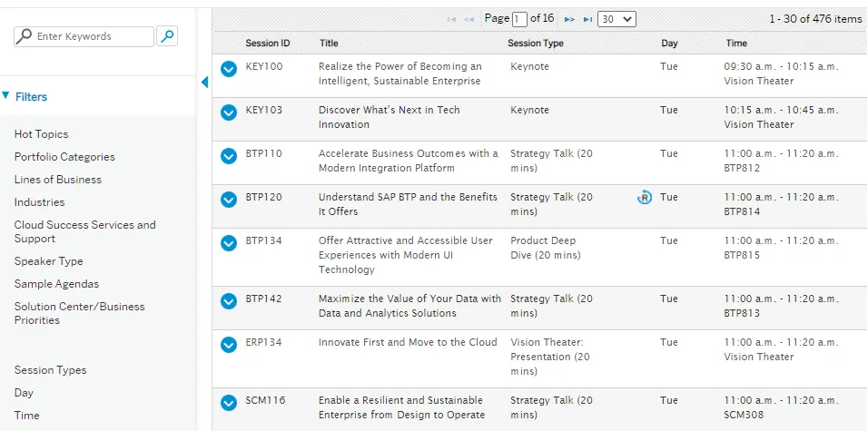Image resolution: width=868 pixels, height=431 pixels.
Task: Sort by the Session Type column header
Action: [x=535, y=44]
